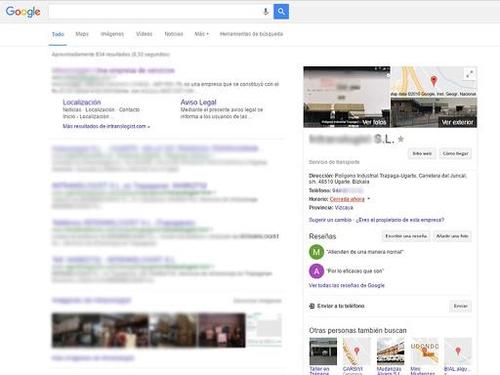Click the Enviar button

460,306
